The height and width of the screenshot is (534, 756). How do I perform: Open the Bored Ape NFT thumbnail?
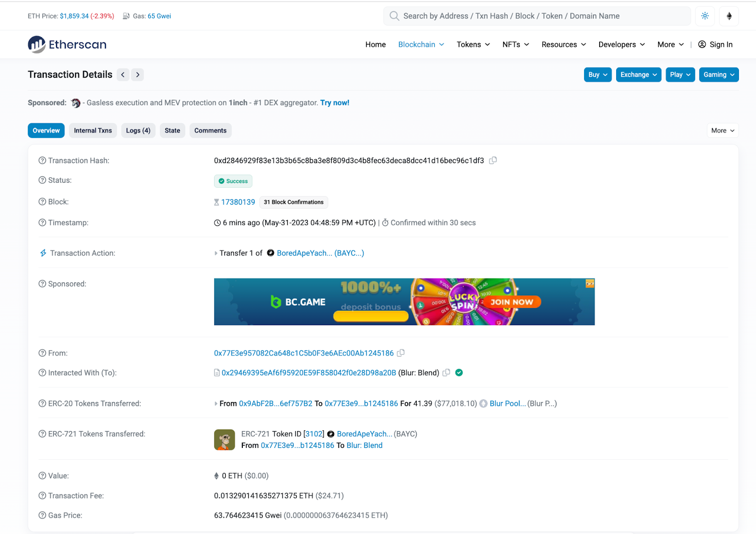tap(224, 439)
